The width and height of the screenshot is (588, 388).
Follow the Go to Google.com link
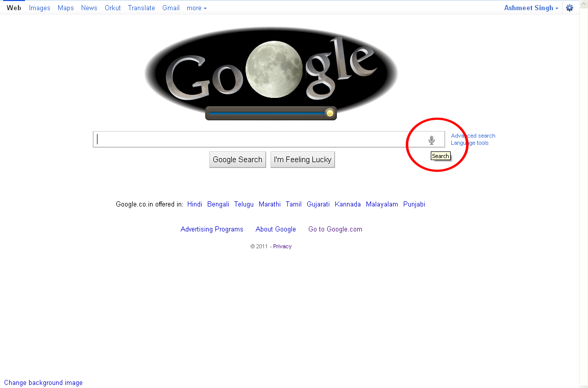335,229
